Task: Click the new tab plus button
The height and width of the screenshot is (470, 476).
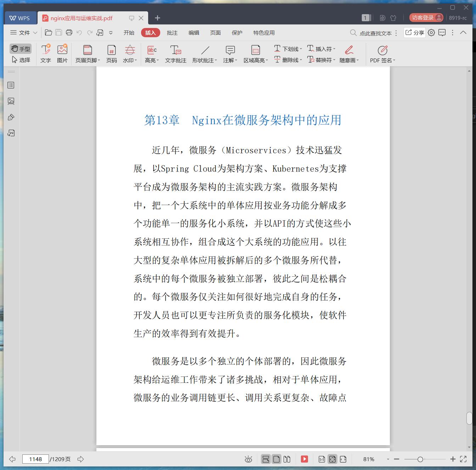Action: [158, 18]
